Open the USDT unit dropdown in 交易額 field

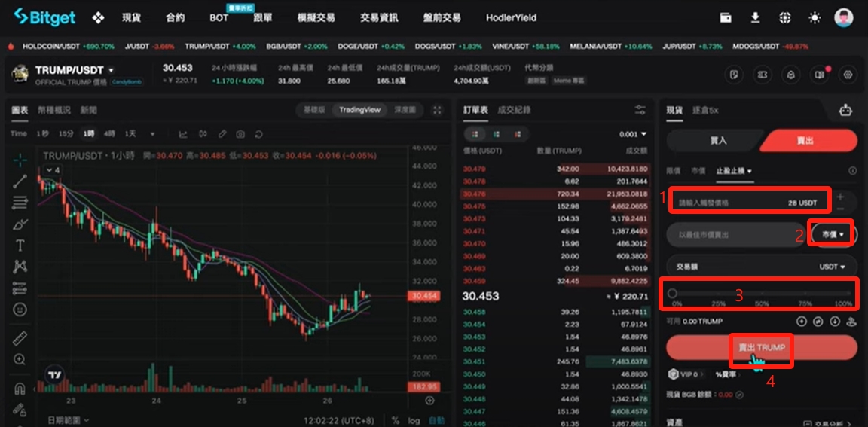coord(832,267)
